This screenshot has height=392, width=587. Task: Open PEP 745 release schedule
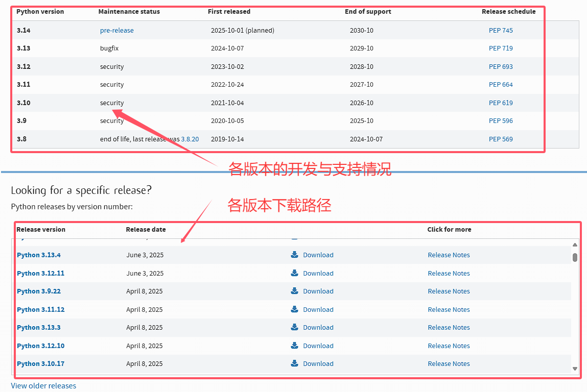tap(501, 31)
